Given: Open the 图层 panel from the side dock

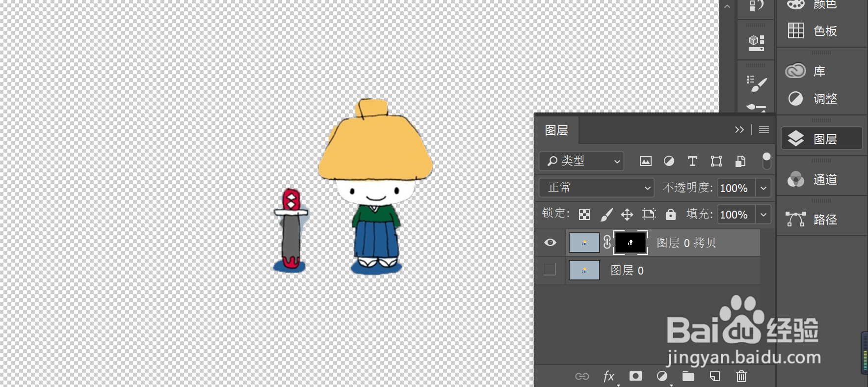Looking at the screenshot, I should click(x=821, y=139).
